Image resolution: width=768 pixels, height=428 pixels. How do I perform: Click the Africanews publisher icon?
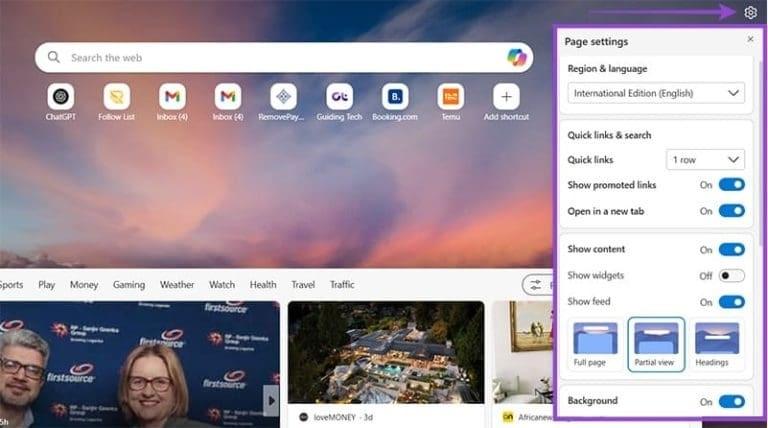click(x=508, y=417)
